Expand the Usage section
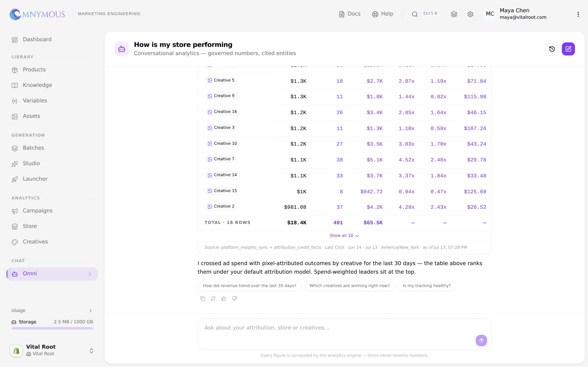 (52, 311)
